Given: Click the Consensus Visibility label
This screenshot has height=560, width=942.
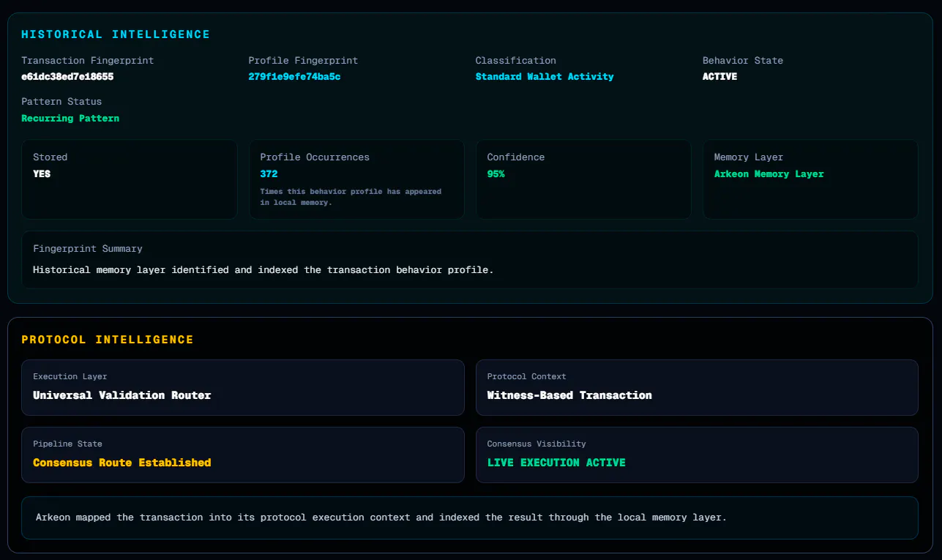Looking at the screenshot, I should click(x=537, y=444).
